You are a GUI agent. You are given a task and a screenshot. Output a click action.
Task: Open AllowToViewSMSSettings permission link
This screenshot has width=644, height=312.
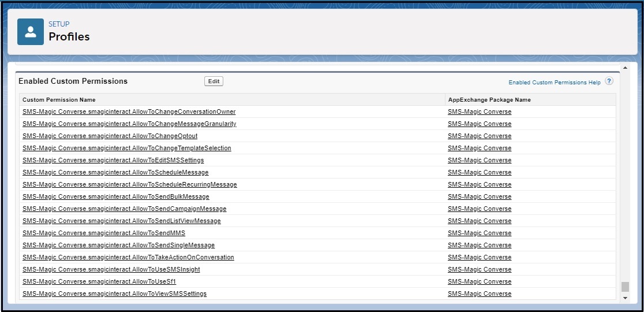115,294
